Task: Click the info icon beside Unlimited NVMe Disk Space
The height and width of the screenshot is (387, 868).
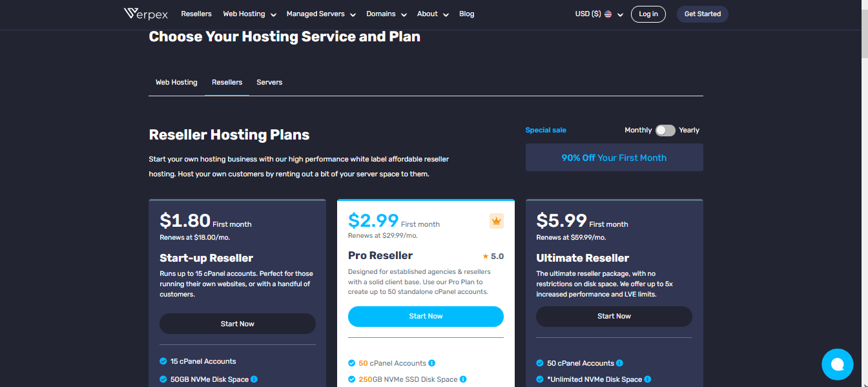Action: pyautogui.click(x=647, y=379)
